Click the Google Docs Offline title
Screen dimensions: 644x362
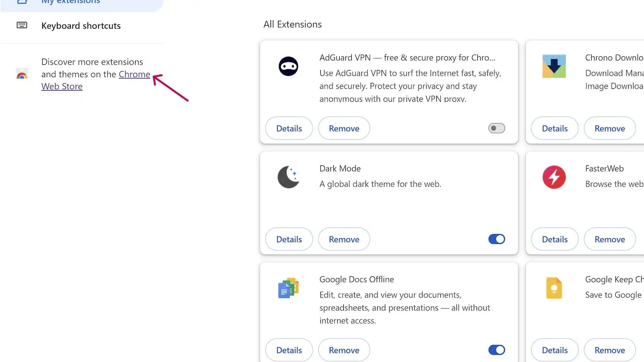[x=357, y=280]
